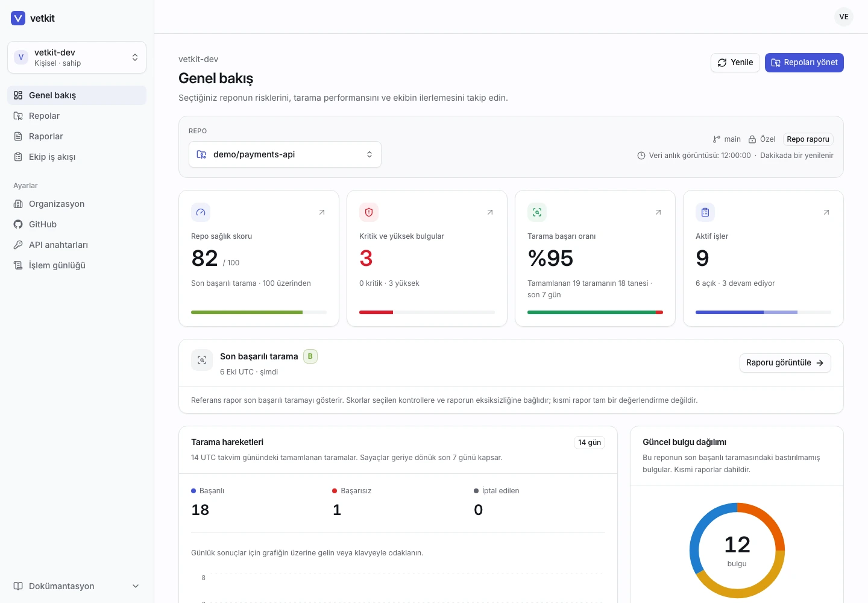Open arrow on Tarama başarı oranı card
868x603 pixels.
(x=658, y=212)
